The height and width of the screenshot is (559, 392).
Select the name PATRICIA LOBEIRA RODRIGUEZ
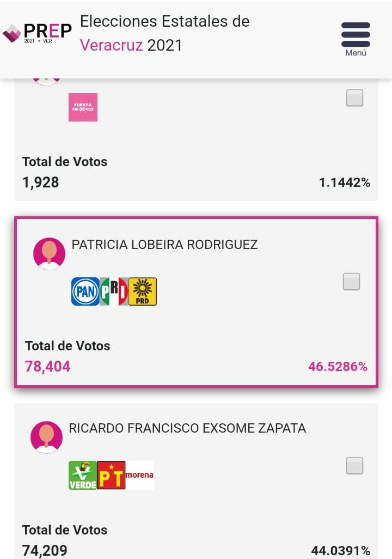click(164, 245)
